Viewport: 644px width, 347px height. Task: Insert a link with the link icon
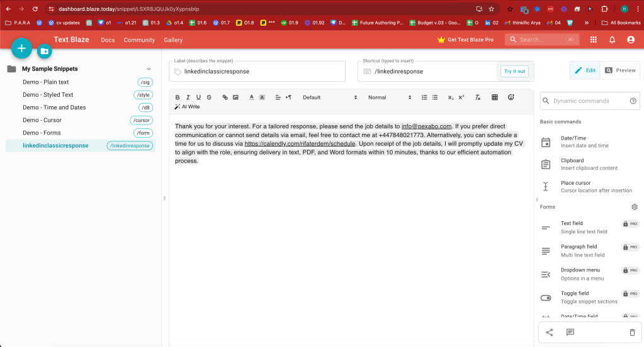225,97
